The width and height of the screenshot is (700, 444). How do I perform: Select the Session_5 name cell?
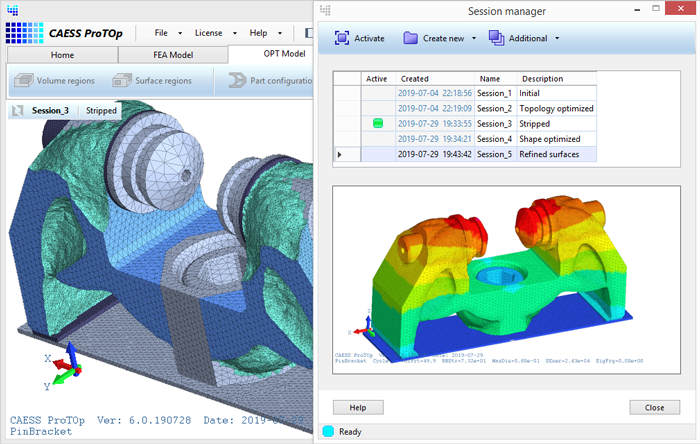(x=495, y=154)
